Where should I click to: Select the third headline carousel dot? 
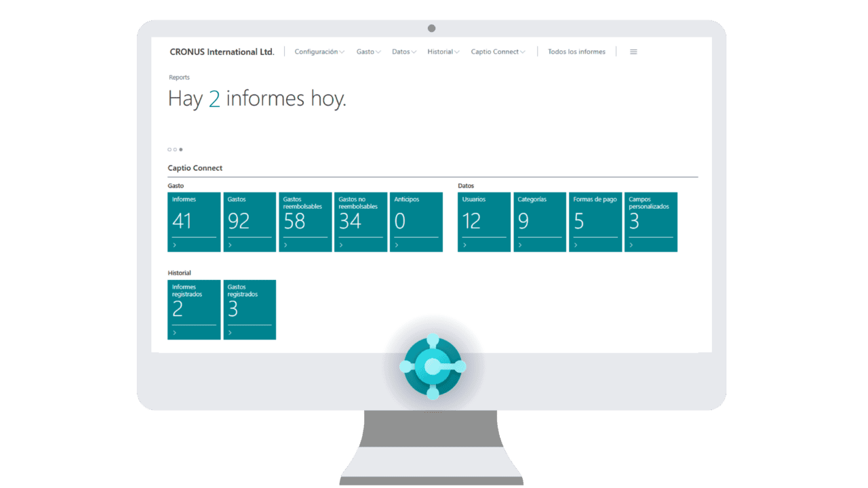click(x=180, y=149)
